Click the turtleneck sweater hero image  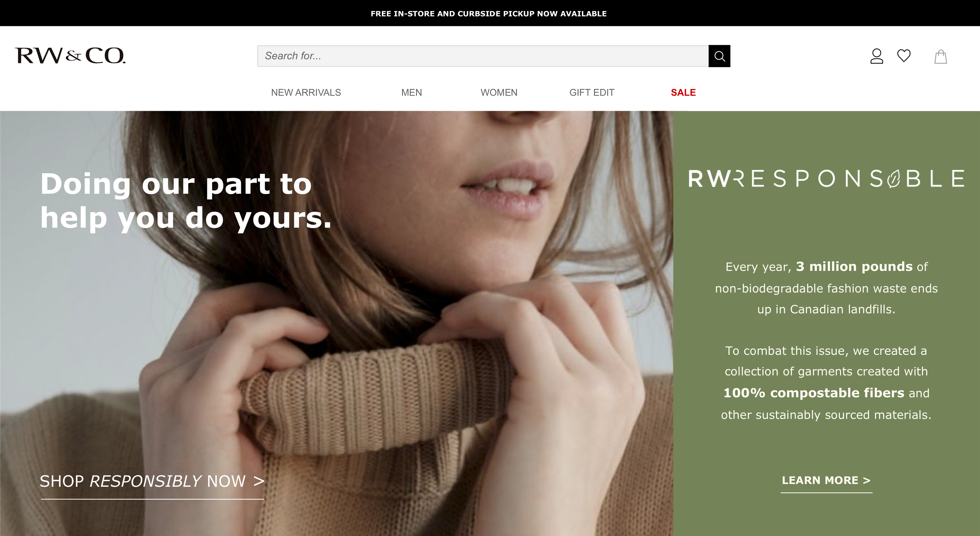click(x=336, y=323)
